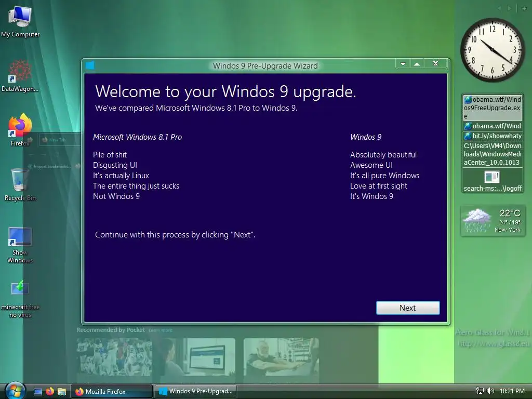Click the Welcome to your Windos 9 upgrade heading
This screenshot has width=532, height=399.
pos(225,91)
